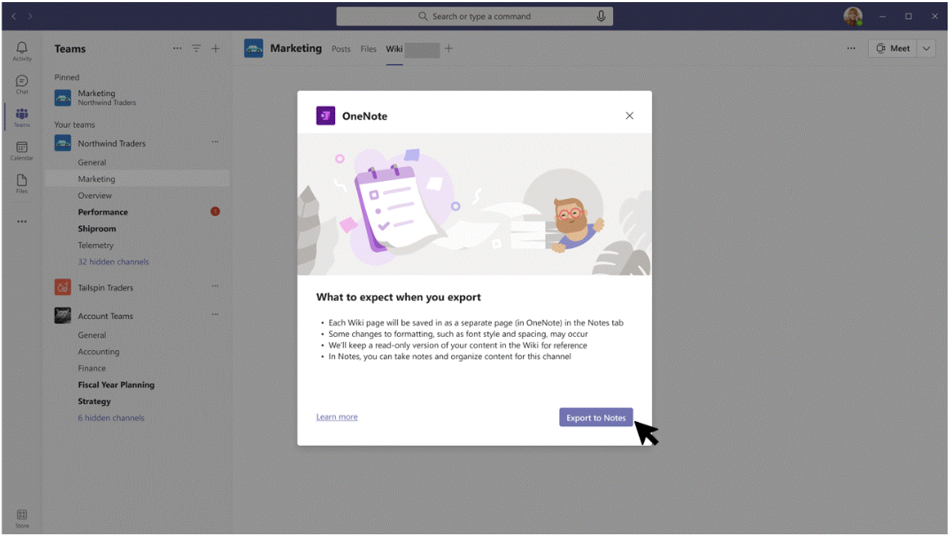This screenshot has height=535, width=948.
Task: Open the Activity bell icon
Action: (x=22, y=51)
